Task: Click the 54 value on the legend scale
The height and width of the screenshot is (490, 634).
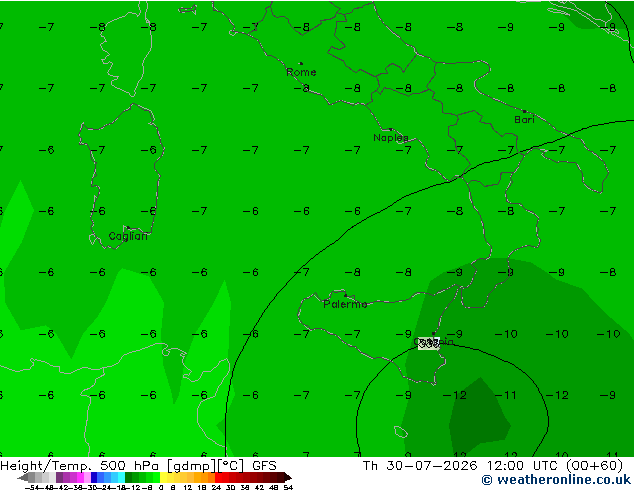Action: tap(288, 487)
